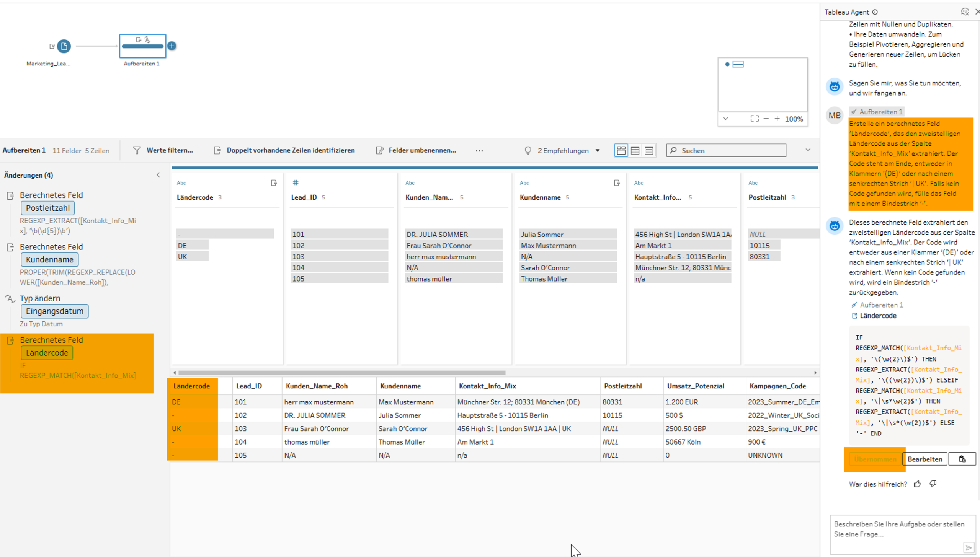The height and width of the screenshot is (557, 980).
Task: Click zoom in plus in flow navigator
Action: (777, 119)
